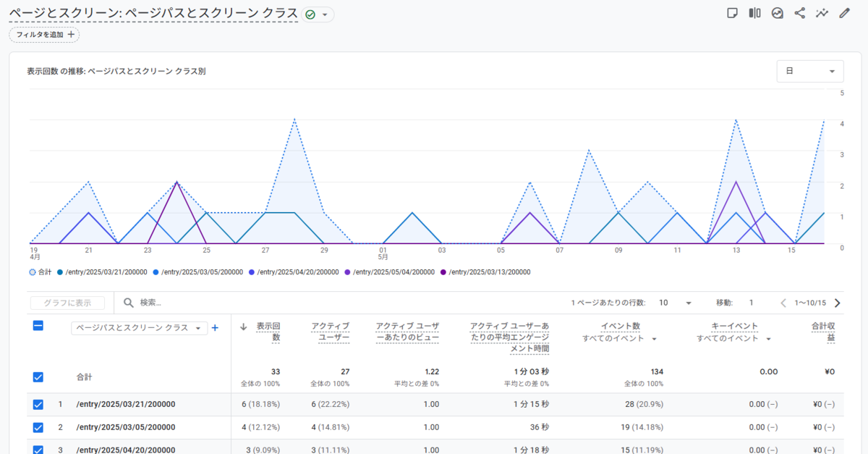Click the total events value 134

657,371
